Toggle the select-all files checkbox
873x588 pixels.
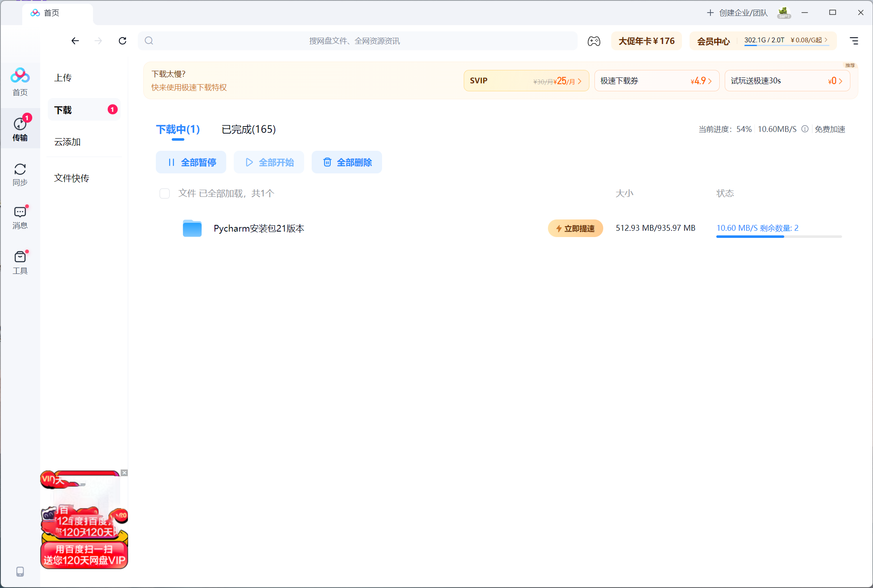tap(165, 193)
